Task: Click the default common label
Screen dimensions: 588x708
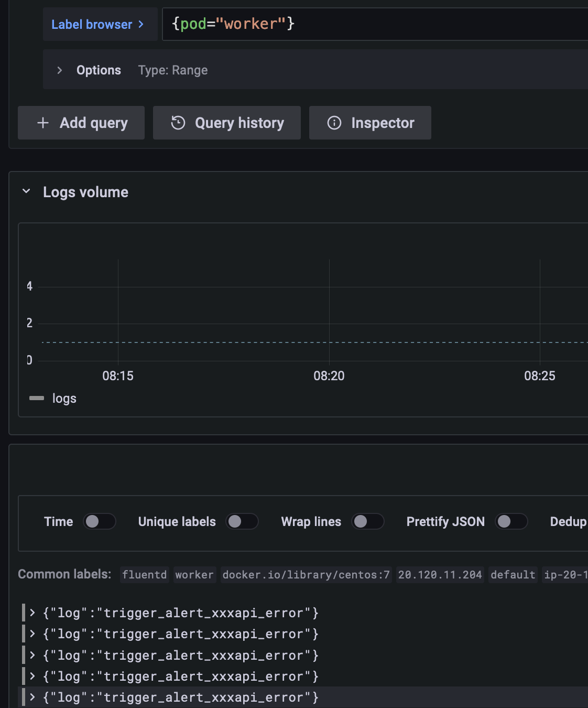Action: 513,575
